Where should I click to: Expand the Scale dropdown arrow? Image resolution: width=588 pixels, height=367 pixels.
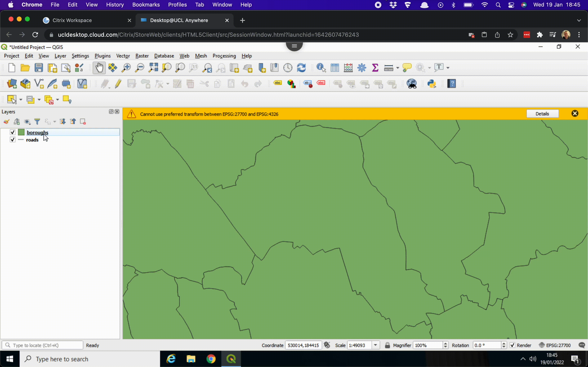tap(376, 345)
